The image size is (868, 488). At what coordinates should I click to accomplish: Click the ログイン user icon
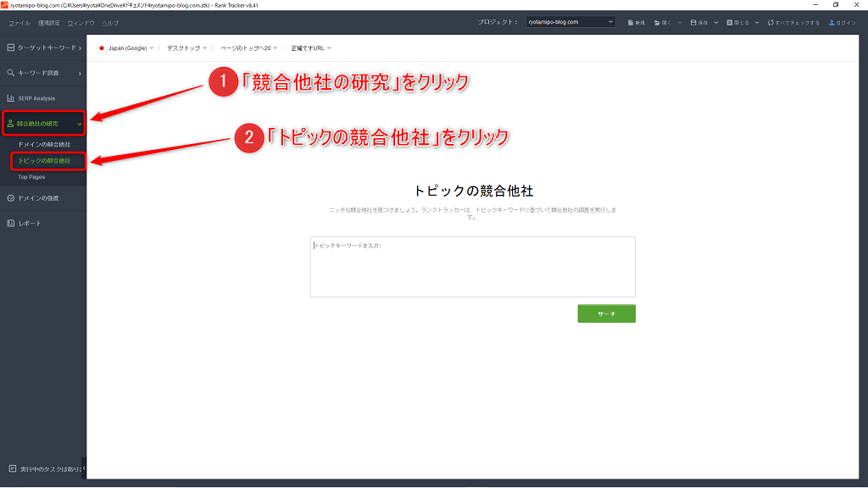click(x=832, y=23)
